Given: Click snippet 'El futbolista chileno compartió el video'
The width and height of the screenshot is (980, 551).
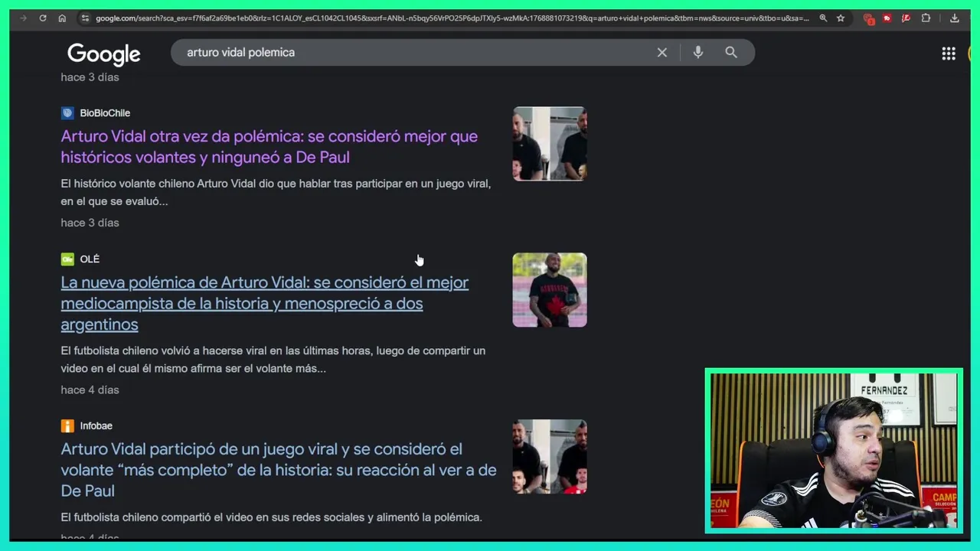Looking at the screenshot, I should [272, 517].
